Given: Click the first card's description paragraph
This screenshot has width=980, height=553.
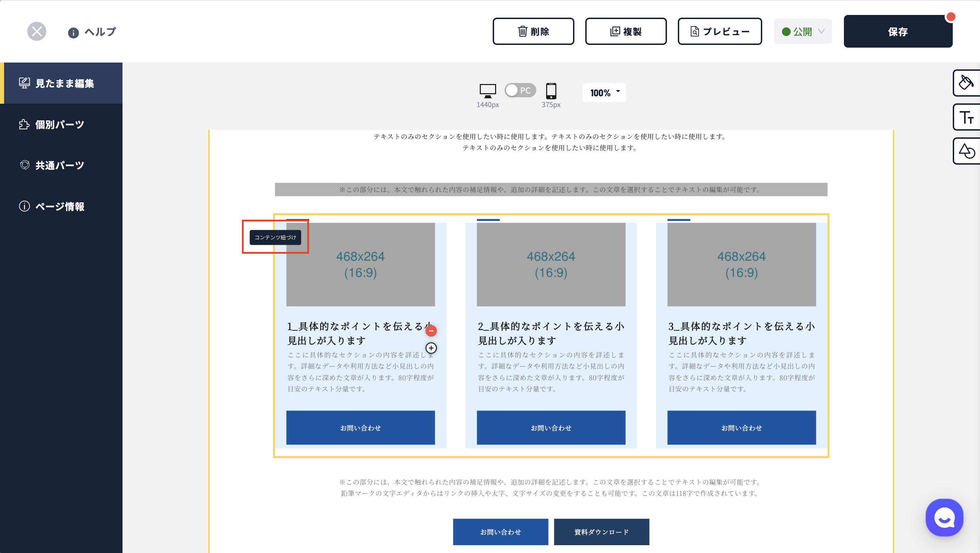Looking at the screenshot, I should point(360,372).
